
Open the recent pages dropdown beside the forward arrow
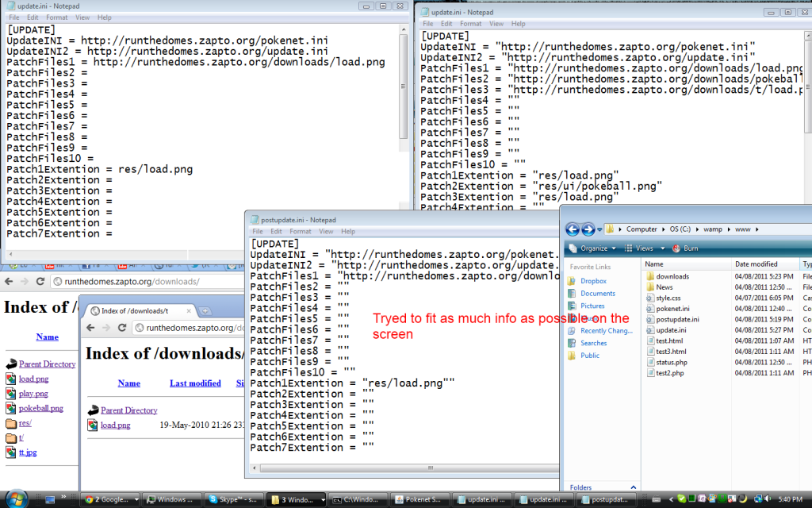click(600, 229)
